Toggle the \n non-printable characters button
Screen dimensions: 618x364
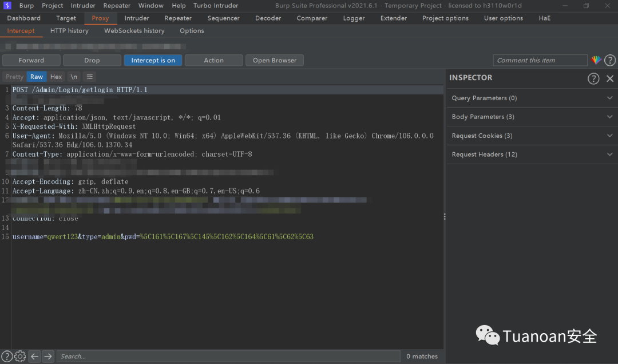74,77
